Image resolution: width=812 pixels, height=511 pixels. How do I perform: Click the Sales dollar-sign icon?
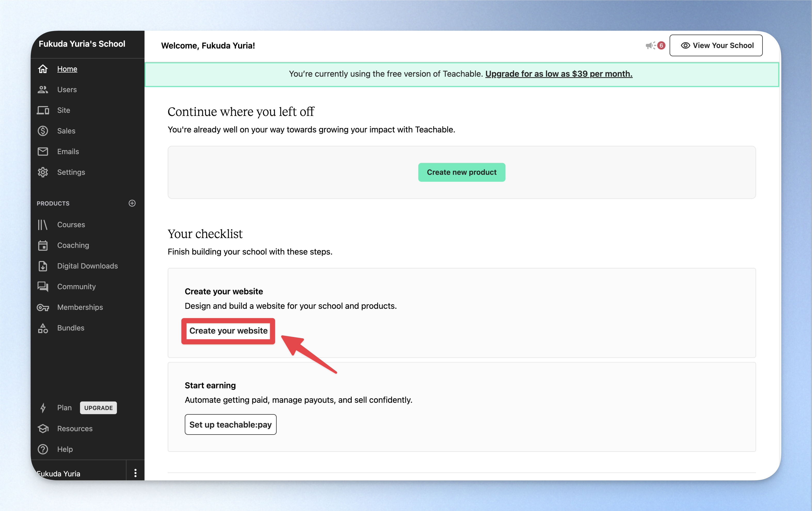pyautogui.click(x=43, y=131)
